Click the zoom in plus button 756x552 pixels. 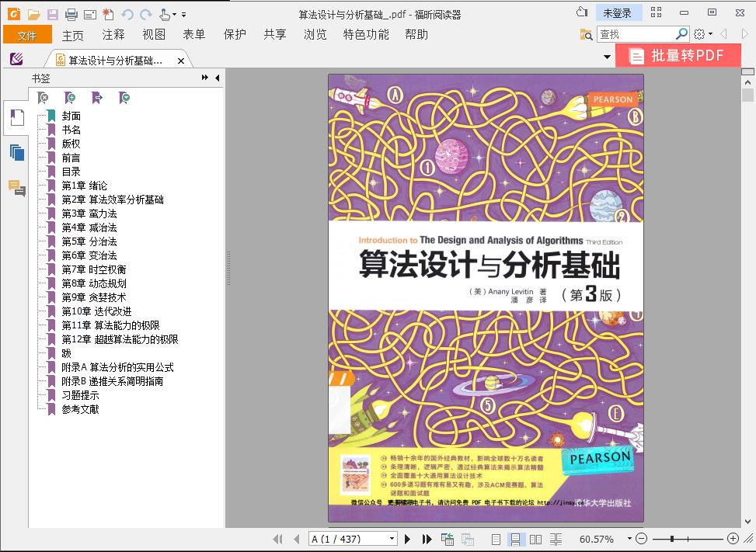[x=733, y=539]
